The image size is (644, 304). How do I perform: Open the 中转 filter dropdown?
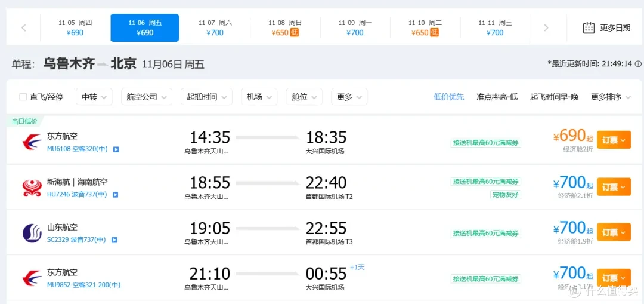tap(94, 97)
